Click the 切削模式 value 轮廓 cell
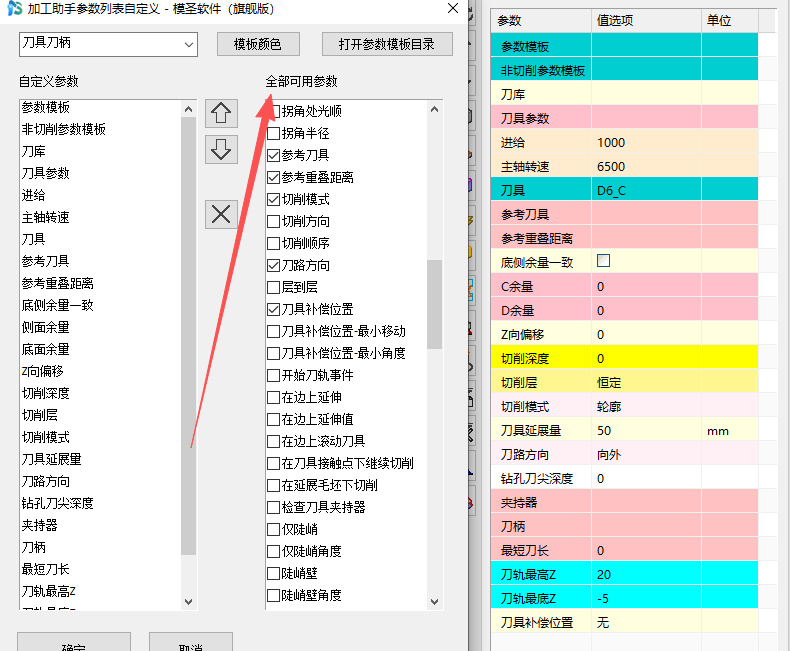Screen dimensions: 790x651 tap(646, 407)
